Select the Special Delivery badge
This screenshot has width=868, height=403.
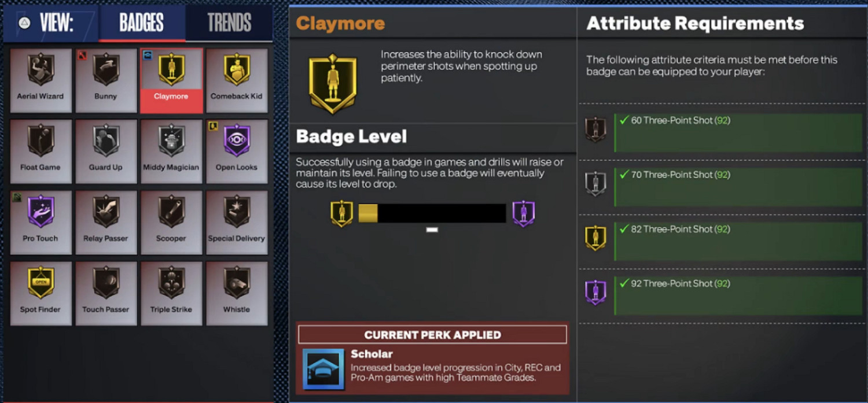(237, 223)
